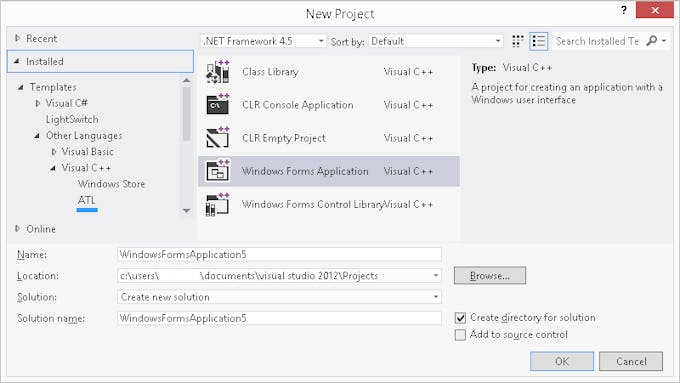This screenshot has height=383, width=680.
Task: Expand the Online section
Action: click(17, 228)
